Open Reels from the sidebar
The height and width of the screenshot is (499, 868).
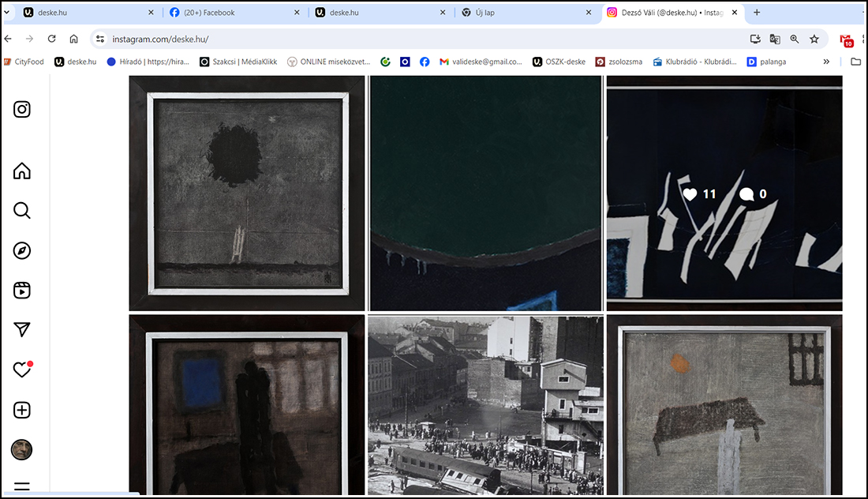click(22, 291)
